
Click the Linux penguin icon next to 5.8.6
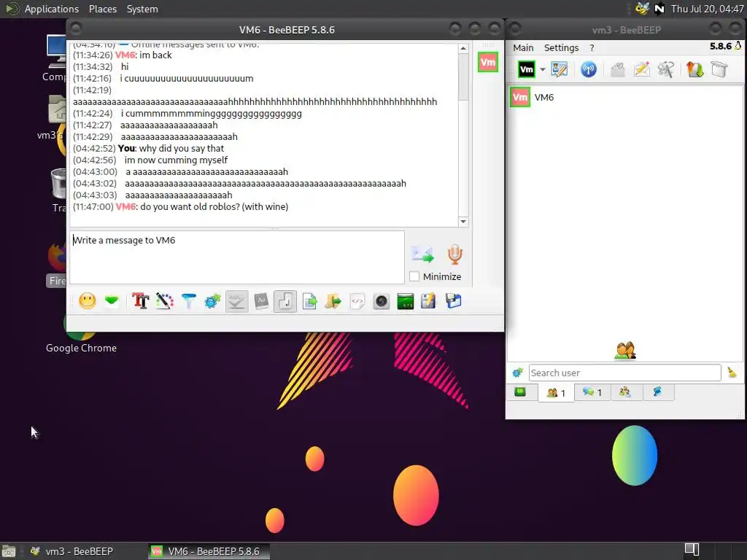point(738,46)
